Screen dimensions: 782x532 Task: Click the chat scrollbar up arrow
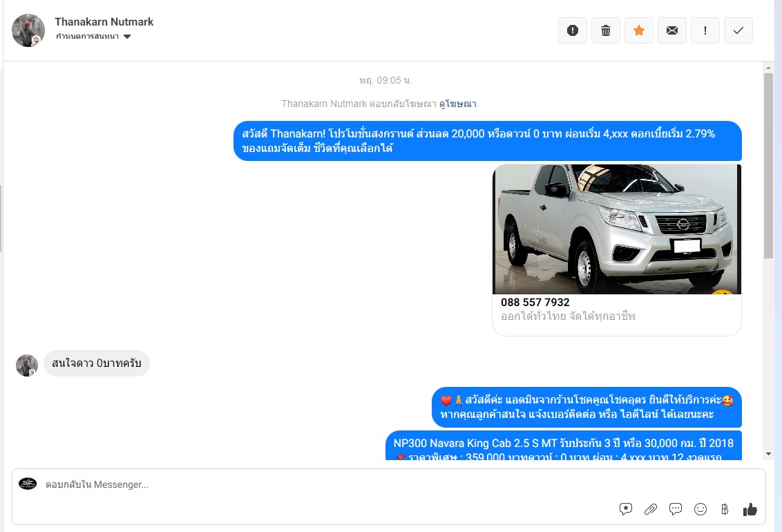pos(768,67)
